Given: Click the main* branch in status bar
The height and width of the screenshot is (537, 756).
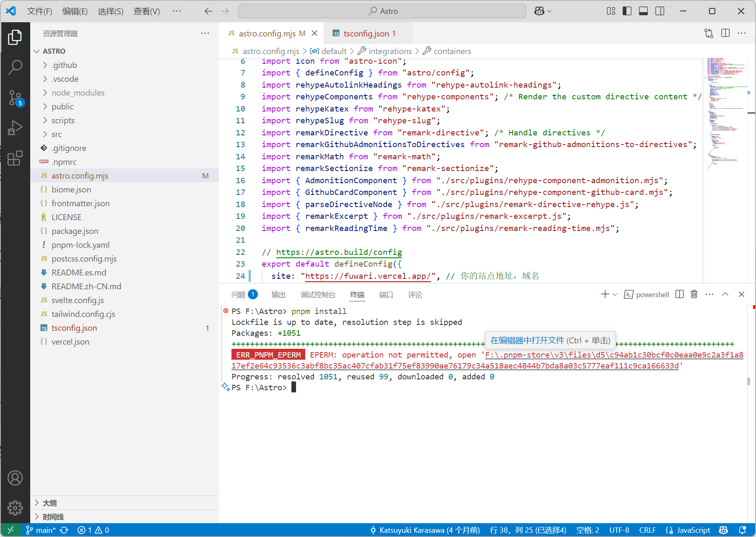Looking at the screenshot, I should pyautogui.click(x=41, y=530).
